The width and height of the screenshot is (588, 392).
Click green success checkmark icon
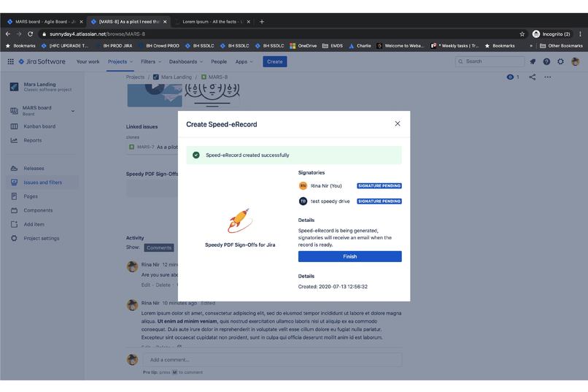[196, 155]
